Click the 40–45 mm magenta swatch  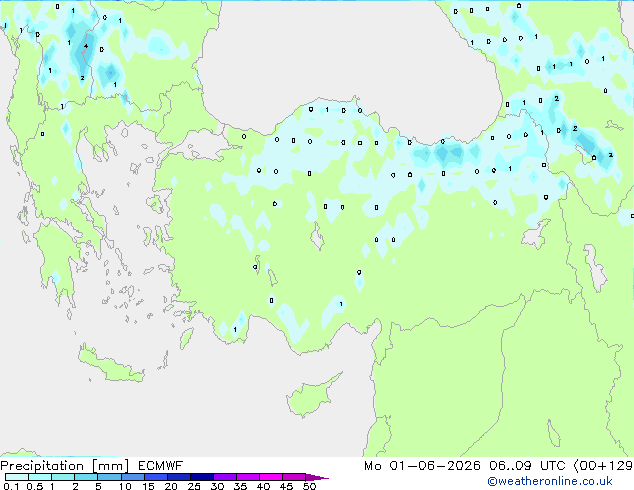coord(271,477)
